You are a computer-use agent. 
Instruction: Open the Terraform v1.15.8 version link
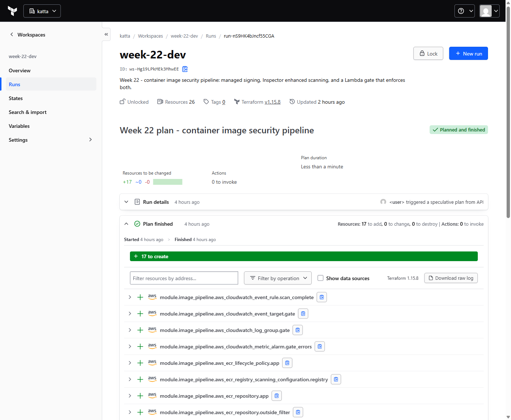coord(272,102)
